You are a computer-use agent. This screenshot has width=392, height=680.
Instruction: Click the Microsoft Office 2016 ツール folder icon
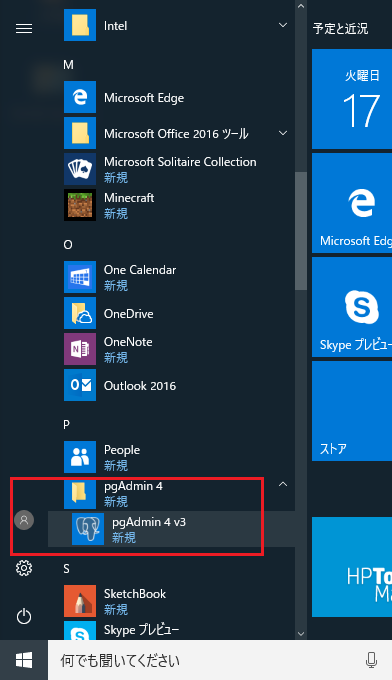[80, 133]
